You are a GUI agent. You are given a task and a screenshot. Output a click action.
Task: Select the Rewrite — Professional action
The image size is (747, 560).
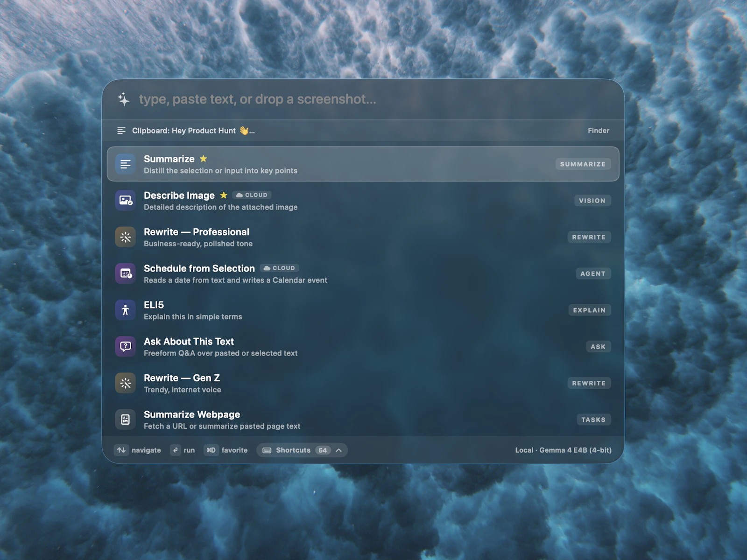(363, 237)
